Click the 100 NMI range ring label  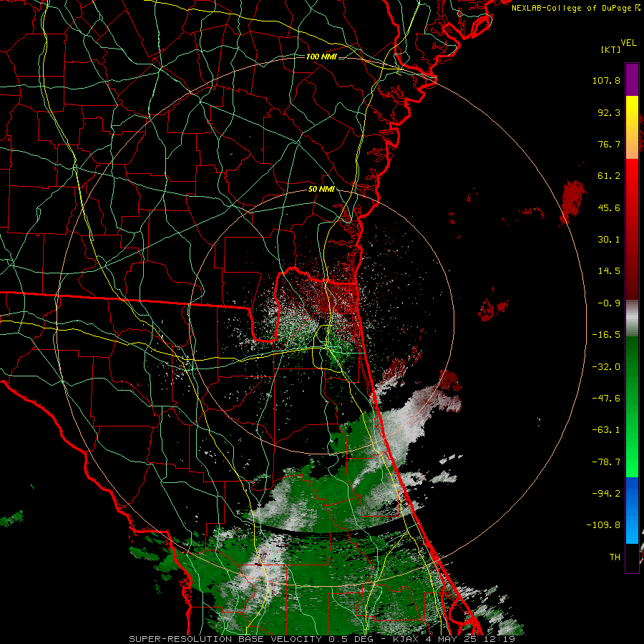(321, 57)
